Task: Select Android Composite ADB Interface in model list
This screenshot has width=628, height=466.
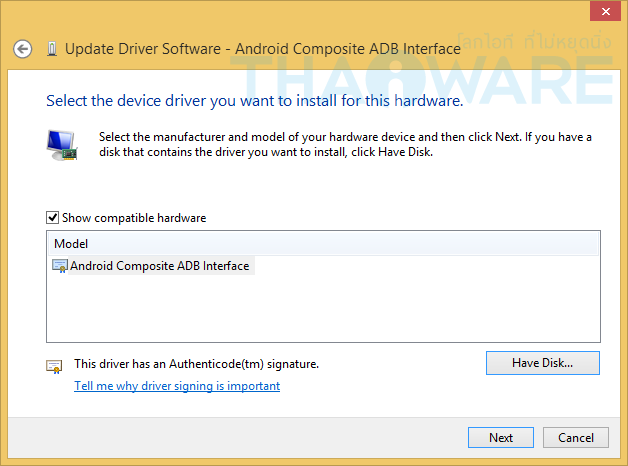Action: tap(159, 266)
